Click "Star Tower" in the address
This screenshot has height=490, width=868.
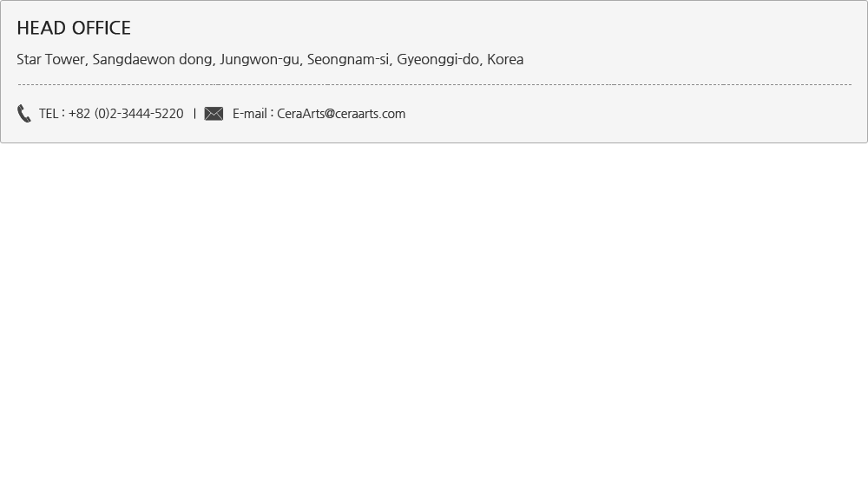coord(50,59)
